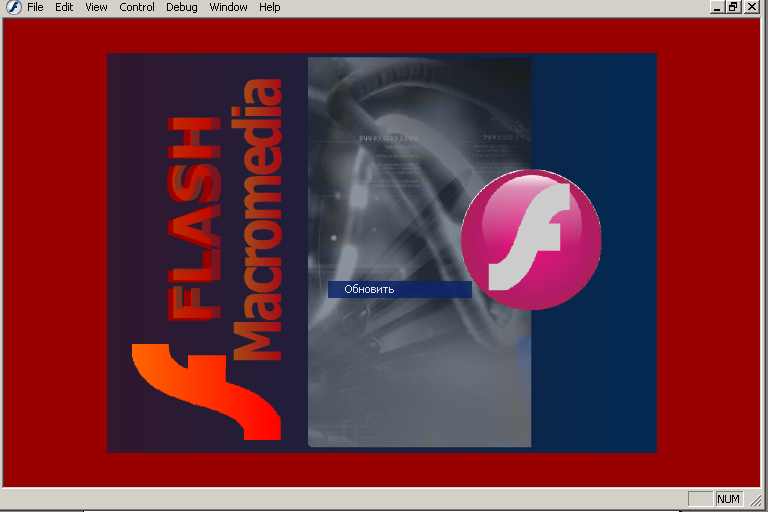The height and width of the screenshot is (512, 768).
Task: Open the Help menu
Action: pyautogui.click(x=269, y=7)
